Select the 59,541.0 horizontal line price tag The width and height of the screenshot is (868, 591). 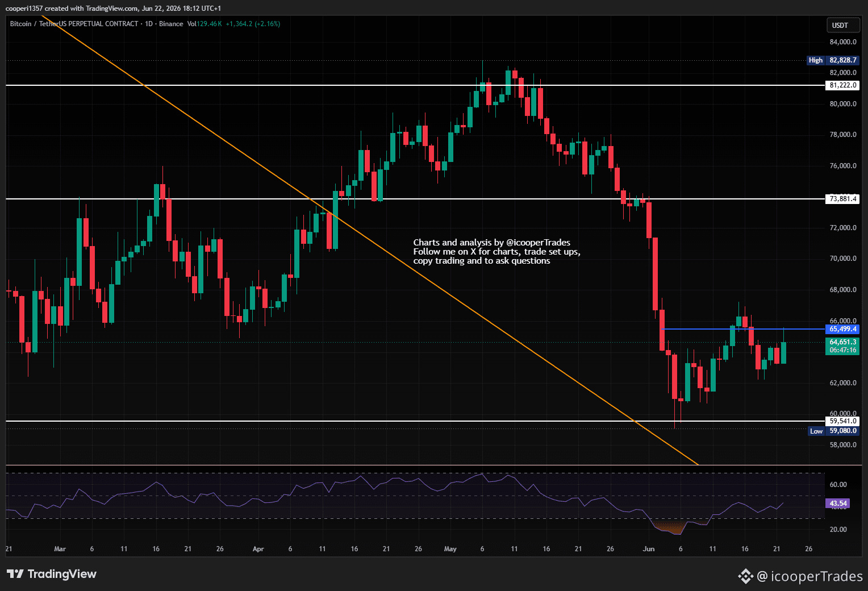pos(842,421)
